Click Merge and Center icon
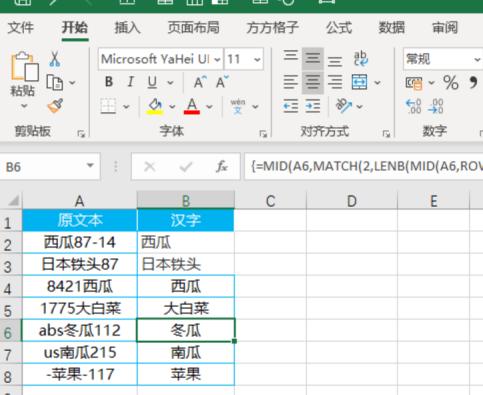This screenshot has width=483, height=395. coord(360,82)
